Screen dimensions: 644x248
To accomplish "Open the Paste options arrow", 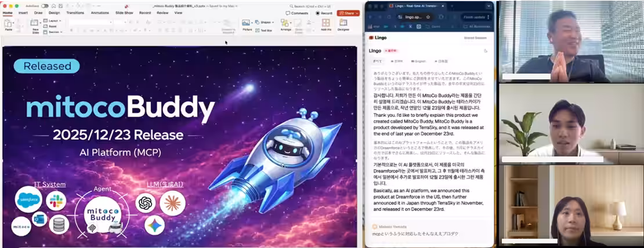I will coord(15,23).
